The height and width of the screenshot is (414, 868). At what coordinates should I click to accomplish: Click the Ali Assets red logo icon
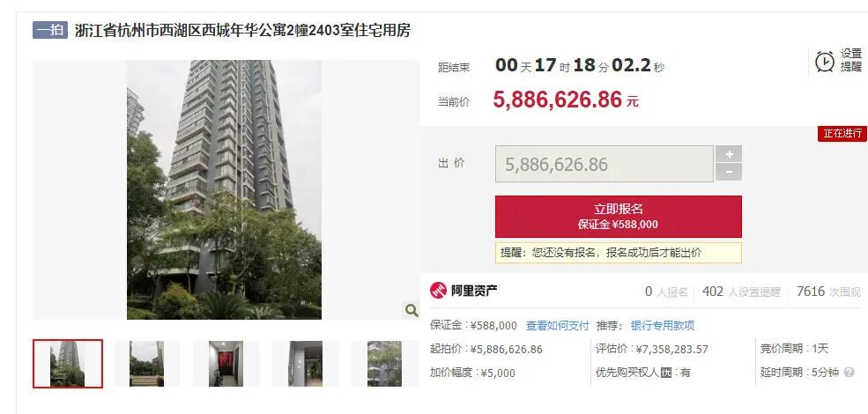coord(439,290)
